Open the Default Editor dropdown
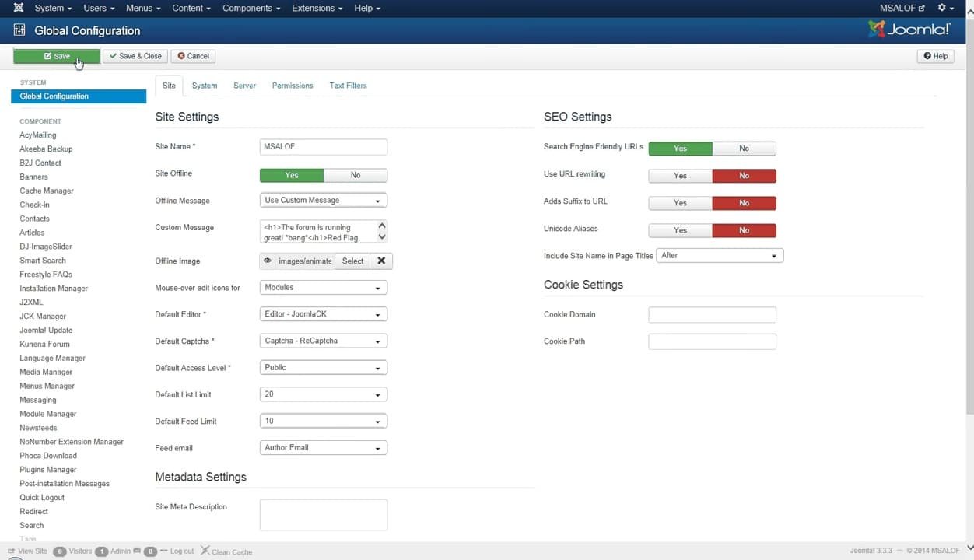The image size is (974, 560). [x=323, y=315]
